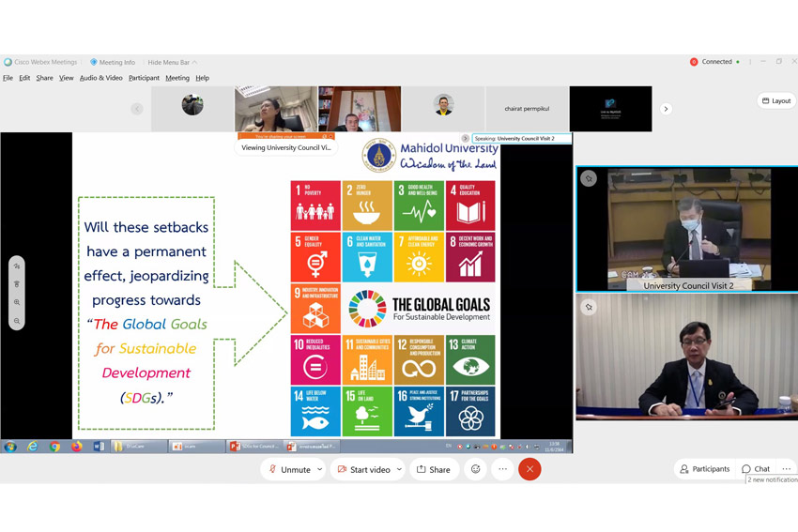The image size is (798, 532).
Task: Start video camera
Action: coord(363,469)
